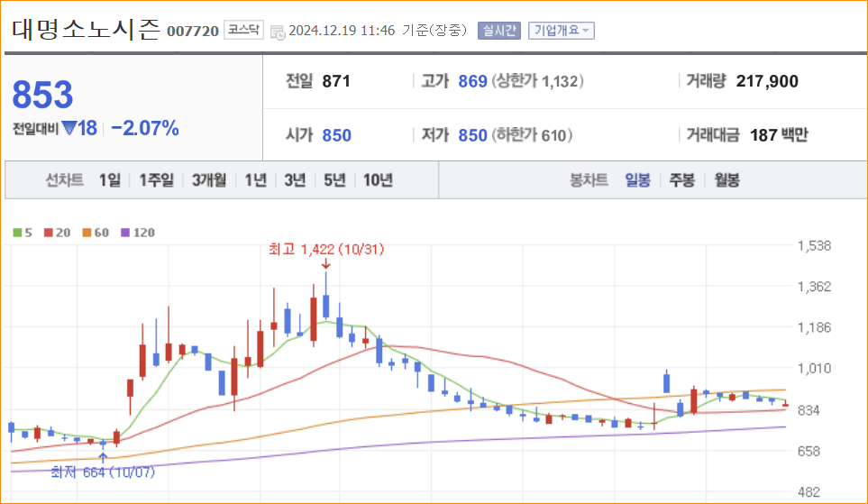Click the 1,010 y-axis label
Viewport: 868px width, 504px height.
tap(814, 368)
